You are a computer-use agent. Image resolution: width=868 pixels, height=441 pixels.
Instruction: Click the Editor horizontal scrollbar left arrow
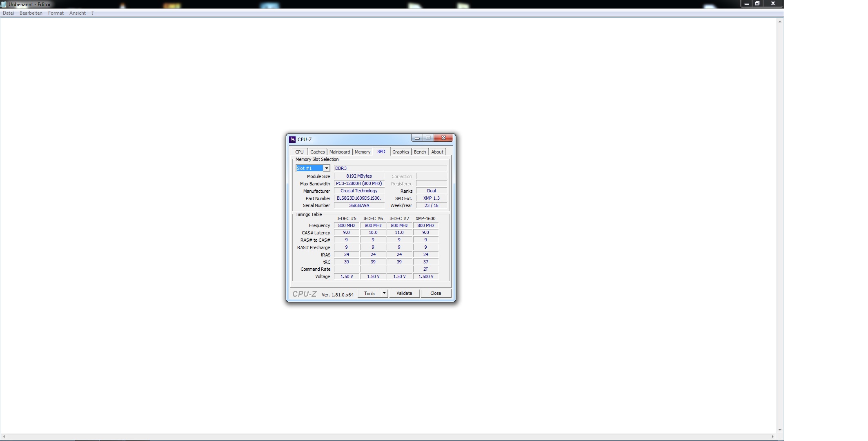tap(4, 437)
